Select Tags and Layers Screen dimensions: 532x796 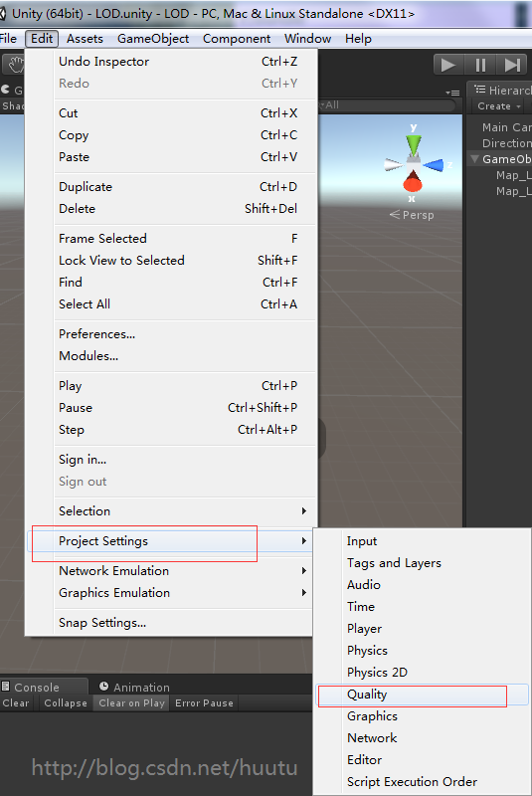[x=423, y=563]
